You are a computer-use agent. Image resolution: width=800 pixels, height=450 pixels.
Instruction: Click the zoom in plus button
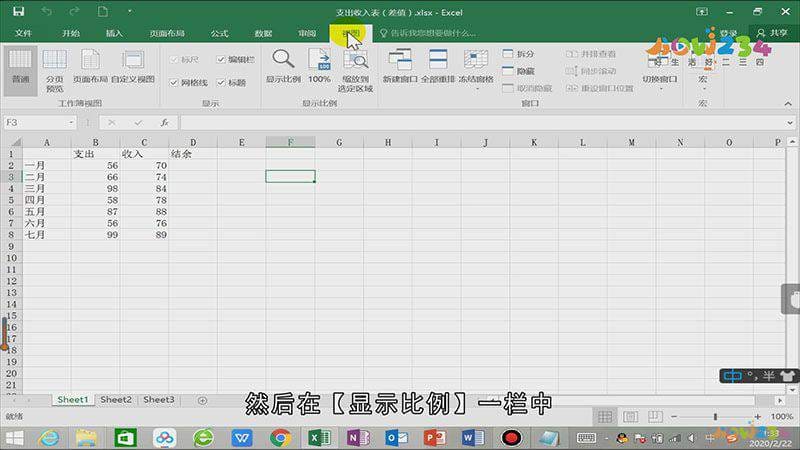758,417
